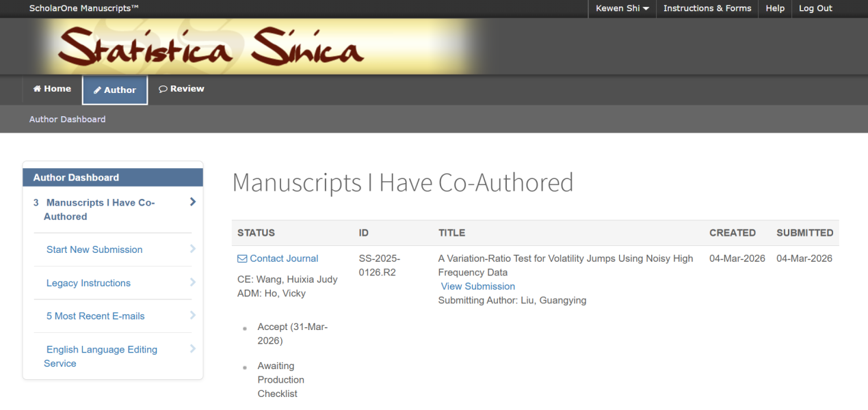This screenshot has width=868, height=410.
Task: Click the chevron beside Legacy Instructions
Action: [193, 282]
